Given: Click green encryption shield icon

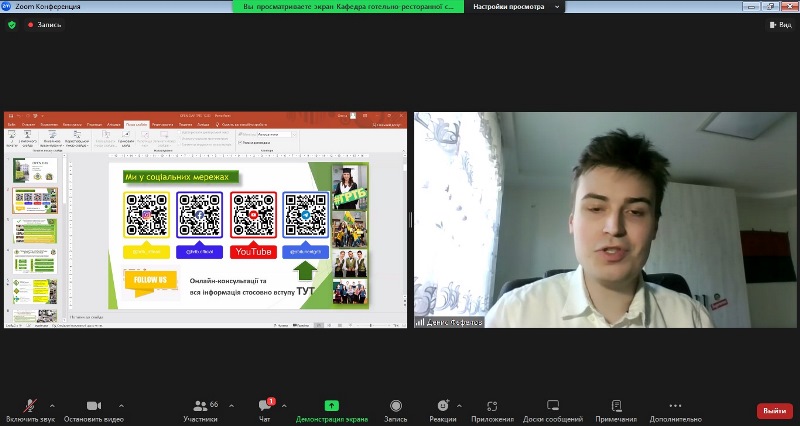Looking at the screenshot, I should [x=12, y=24].
